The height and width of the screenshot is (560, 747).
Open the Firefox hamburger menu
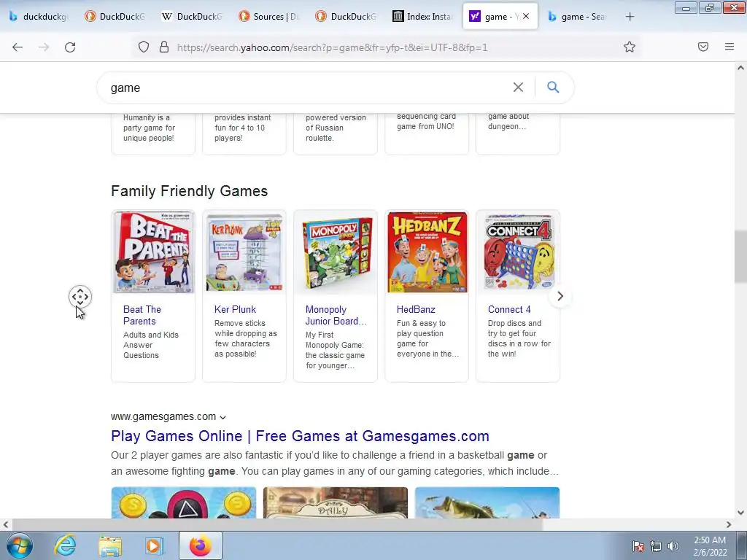coord(729,47)
